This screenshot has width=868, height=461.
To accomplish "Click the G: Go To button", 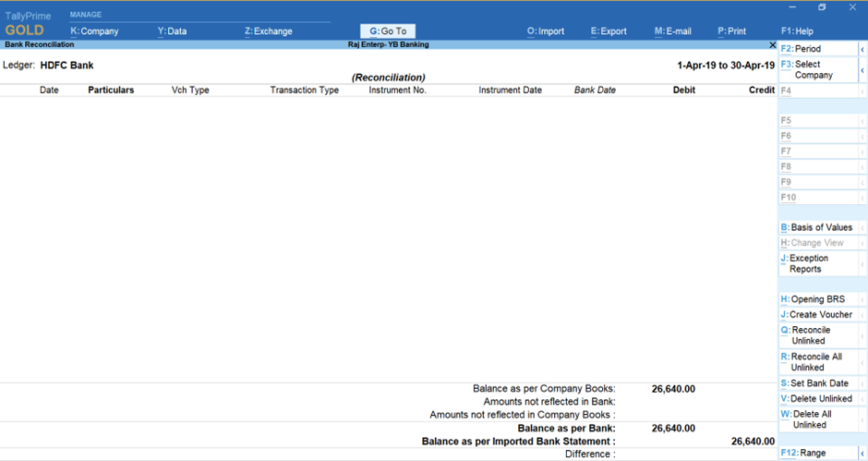I will (x=388, y=31).
